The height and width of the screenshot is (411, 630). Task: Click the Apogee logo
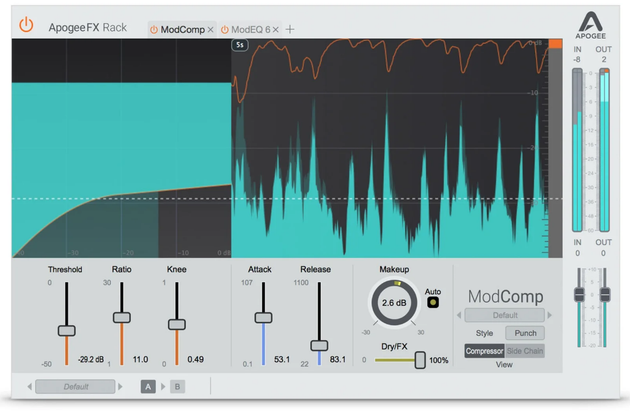pyautogui.click(x=590, y=25)
